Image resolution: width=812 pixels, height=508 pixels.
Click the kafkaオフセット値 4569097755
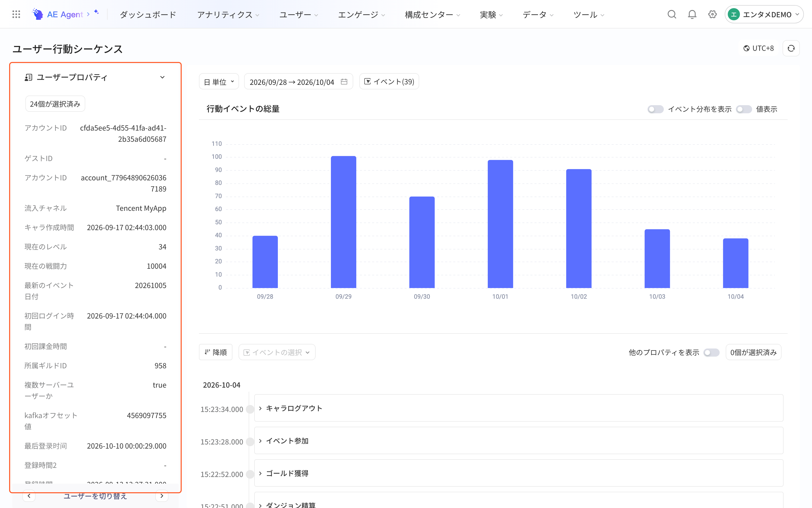pyautogui.click(x=147, y=415)
